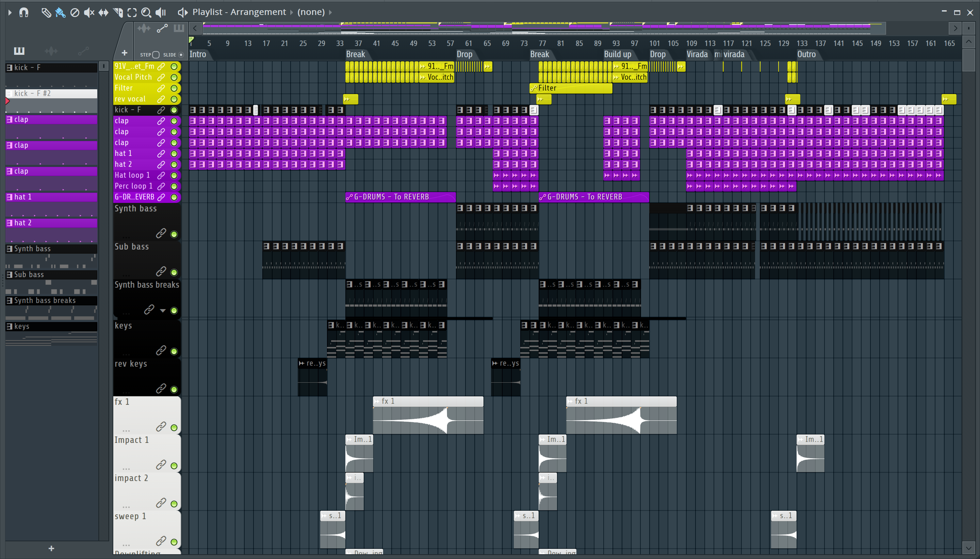
Task: Show the audio clips in the picker
Action: tap(51, 51)
